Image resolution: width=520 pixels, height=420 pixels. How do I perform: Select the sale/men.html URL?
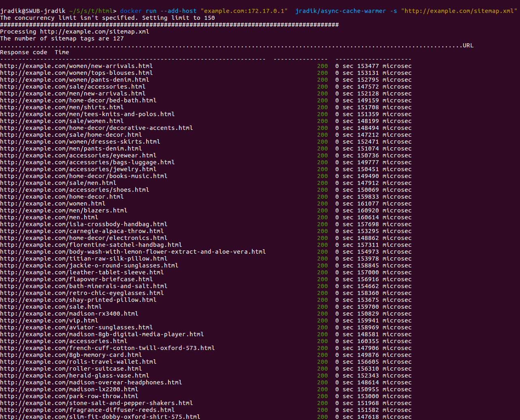(58, 183)
